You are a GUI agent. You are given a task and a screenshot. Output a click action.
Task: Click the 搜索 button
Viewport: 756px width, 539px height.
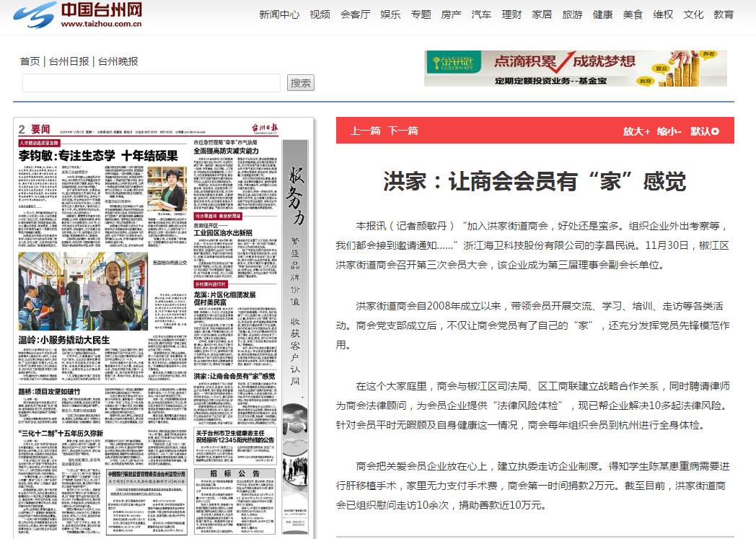[x=300, y=83]
